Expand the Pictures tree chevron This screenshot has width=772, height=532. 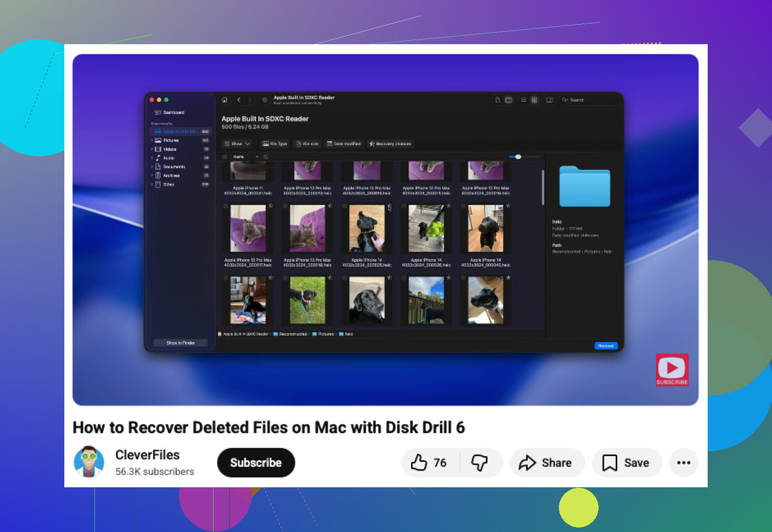point(152,141)
